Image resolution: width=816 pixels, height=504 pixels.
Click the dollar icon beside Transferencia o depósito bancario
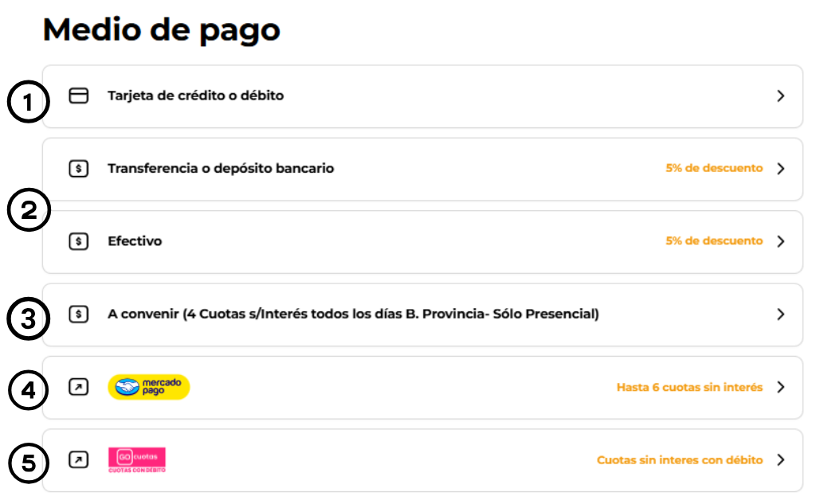tap(79, 169)
